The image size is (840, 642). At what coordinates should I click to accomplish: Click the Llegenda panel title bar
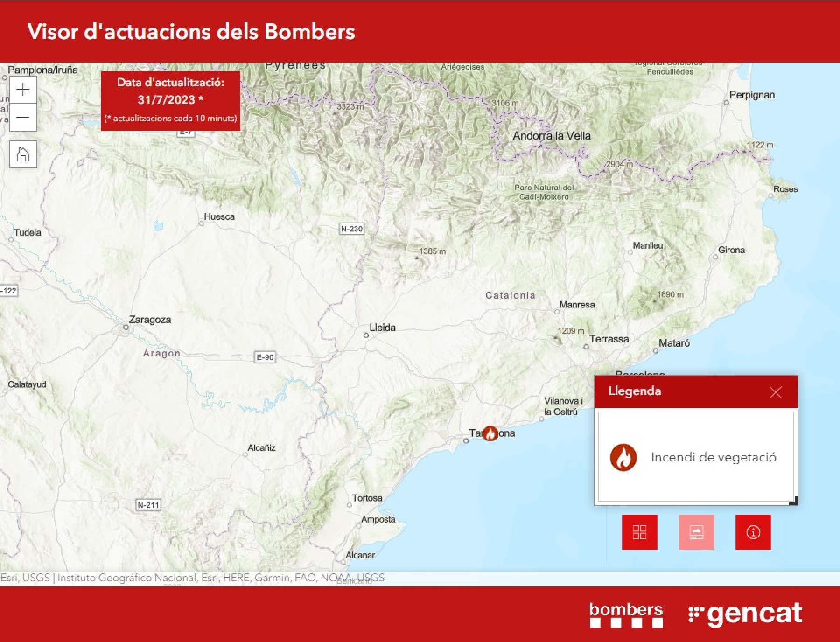point(677,391)
